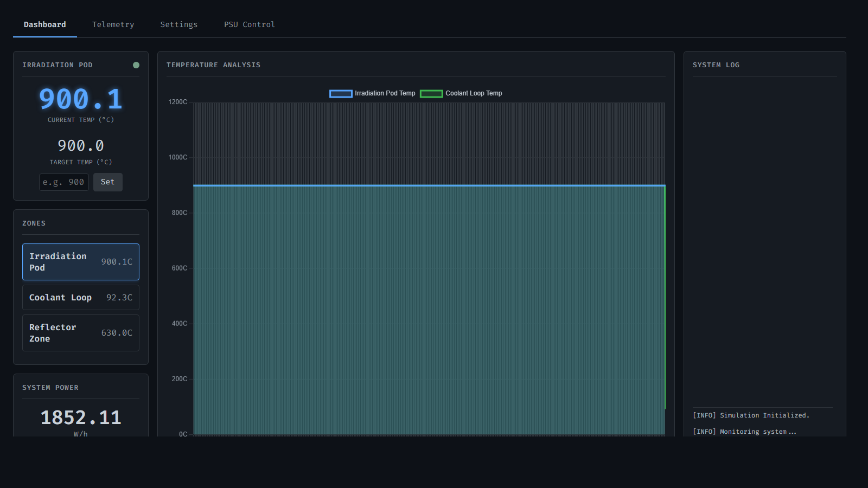Select the Irradiation Pod zone

point(81,262)
